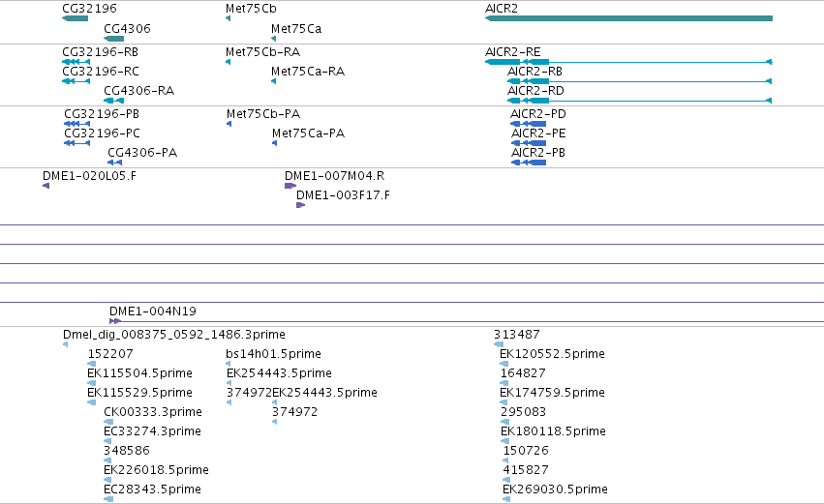Screen dimensions: 824x504
Task: Open EST 295083
Action: pos(524,411)
